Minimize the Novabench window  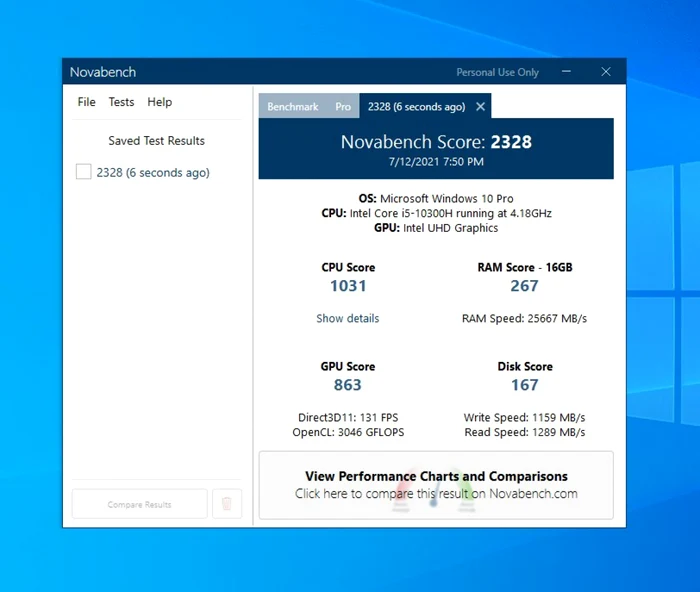tap(566, 71)
